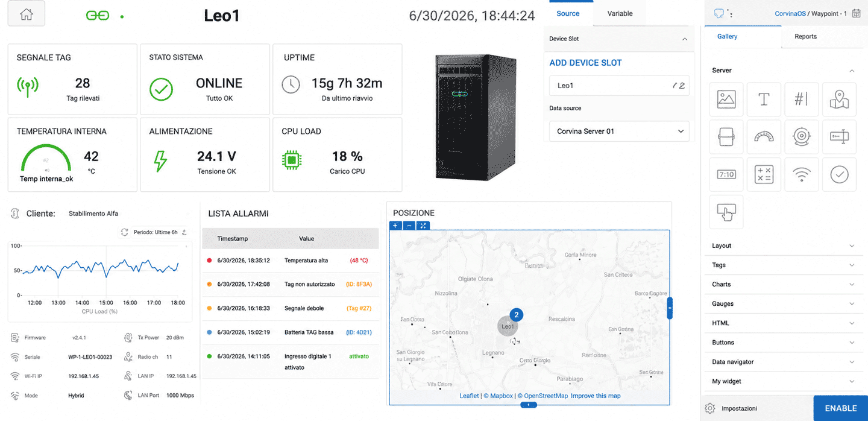The height and width of the screenshot is (421, 868).
Task: Add the touch button widget from the gallery
Action: point(726,212)
